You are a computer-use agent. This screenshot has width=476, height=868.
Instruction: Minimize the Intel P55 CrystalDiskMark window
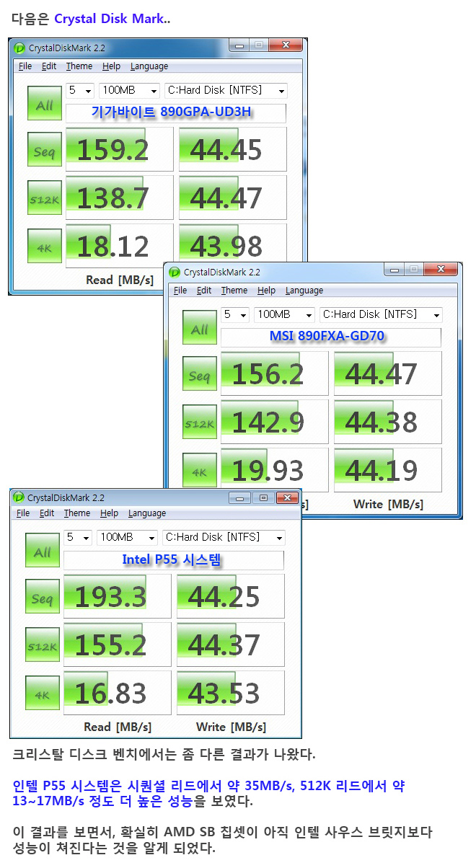pos(240,497)
